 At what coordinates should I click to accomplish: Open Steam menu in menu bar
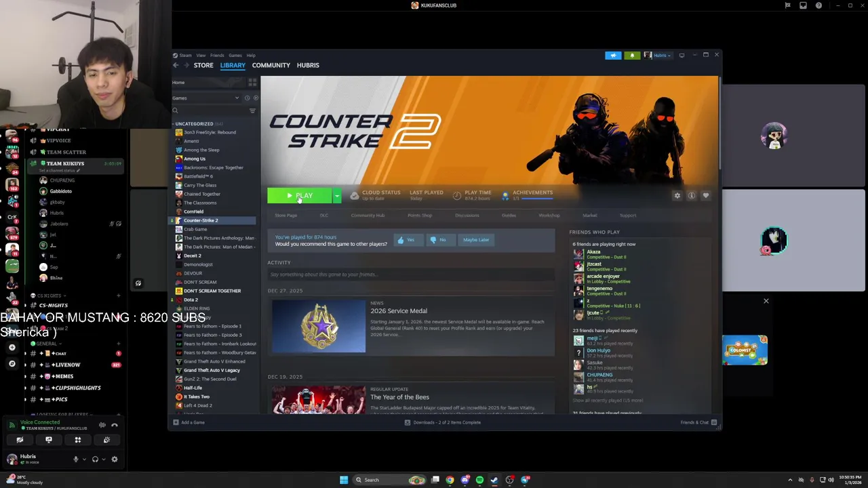(185, 56)
